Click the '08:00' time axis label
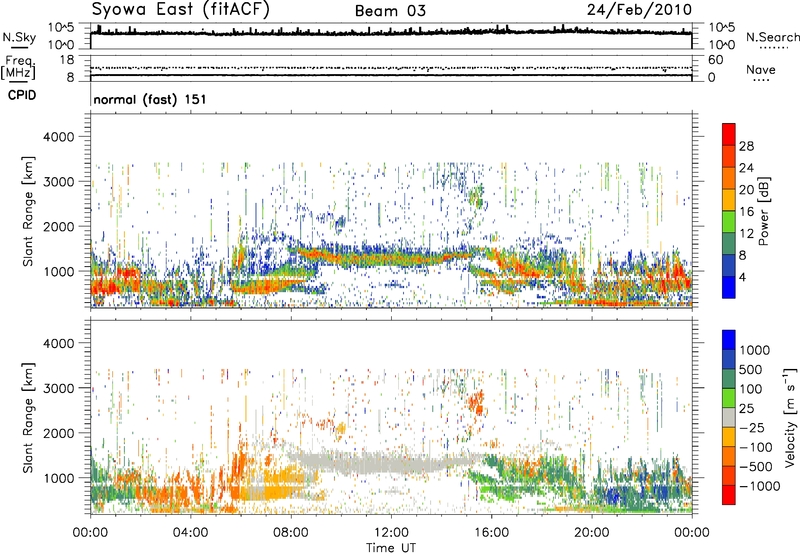The height and width of the screenshot is (554, 800). click(x=291, y=533)
